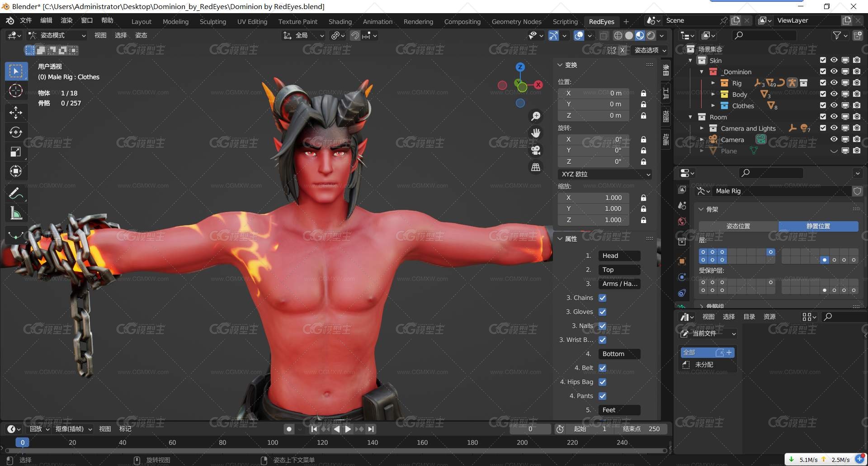This screenshot has height=466, width=868.
Task: Collapse the Room collection
Action: (690, 117)
